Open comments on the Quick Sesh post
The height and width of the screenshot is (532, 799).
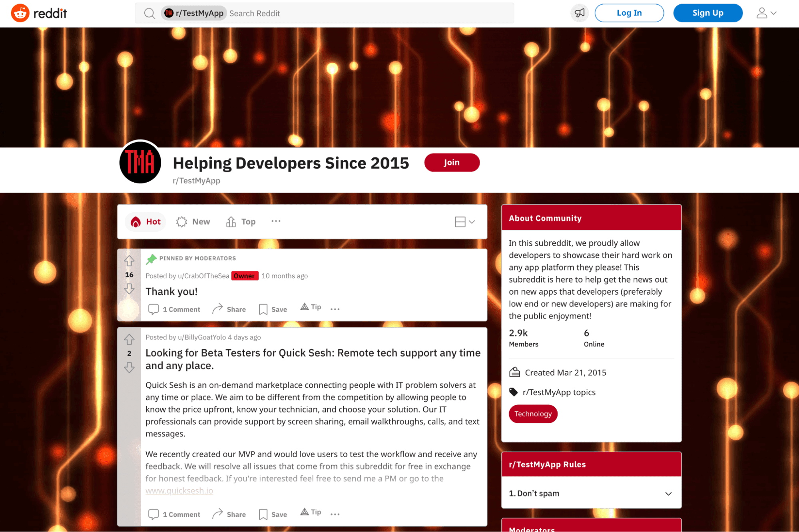[x=174, y=514]
